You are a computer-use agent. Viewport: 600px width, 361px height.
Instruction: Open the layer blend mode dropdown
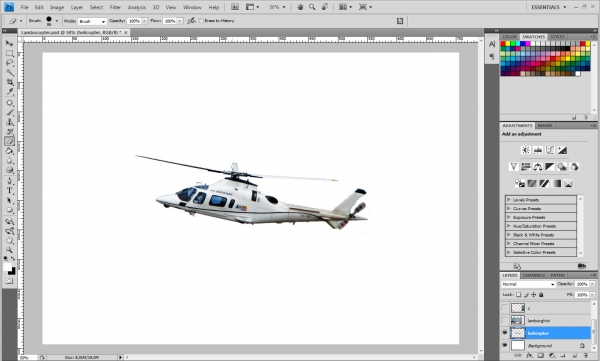click(x=528, y=284)
